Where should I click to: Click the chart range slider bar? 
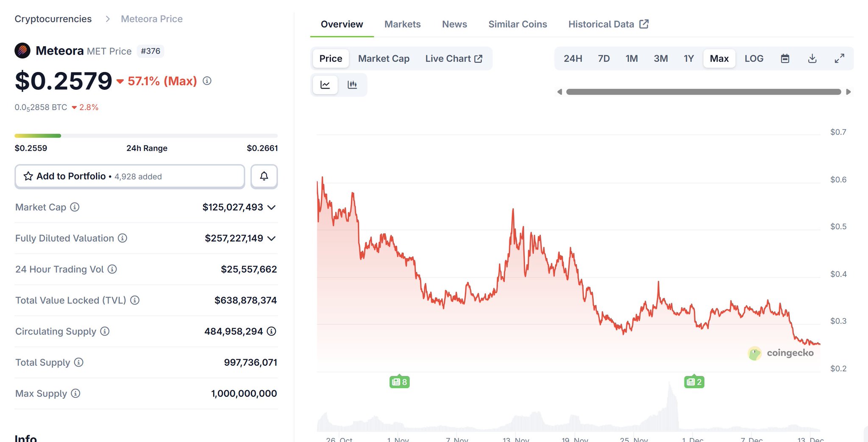pyautogui.click(x=704, y=92)
